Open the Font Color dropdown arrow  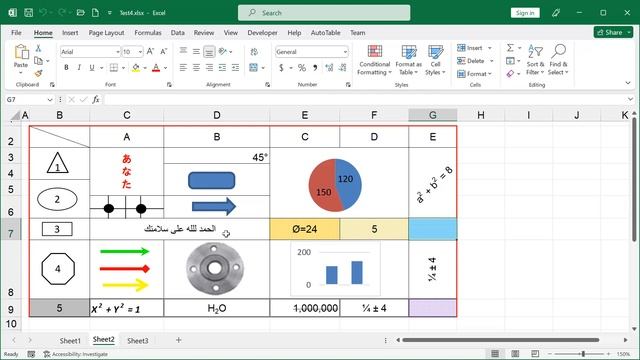click(165, 68)
